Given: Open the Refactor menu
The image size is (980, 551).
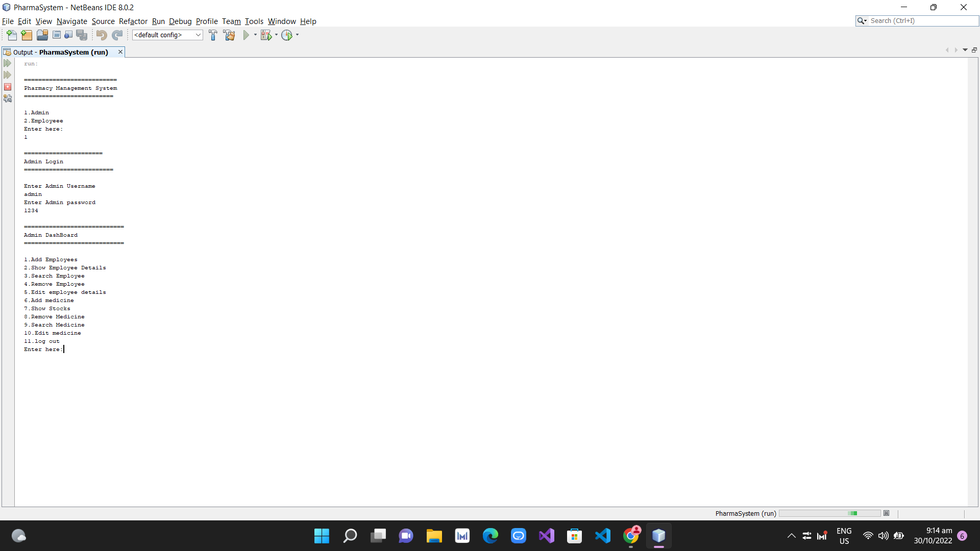Looking at the screenshot, I should tap(133, 21).
